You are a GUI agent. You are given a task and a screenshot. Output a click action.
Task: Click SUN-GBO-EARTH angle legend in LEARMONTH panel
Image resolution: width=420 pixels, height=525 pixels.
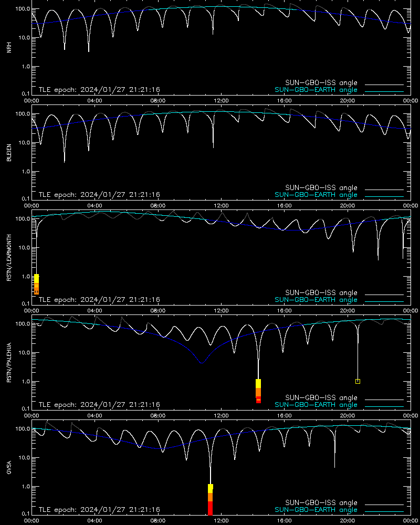pos(316,300)
